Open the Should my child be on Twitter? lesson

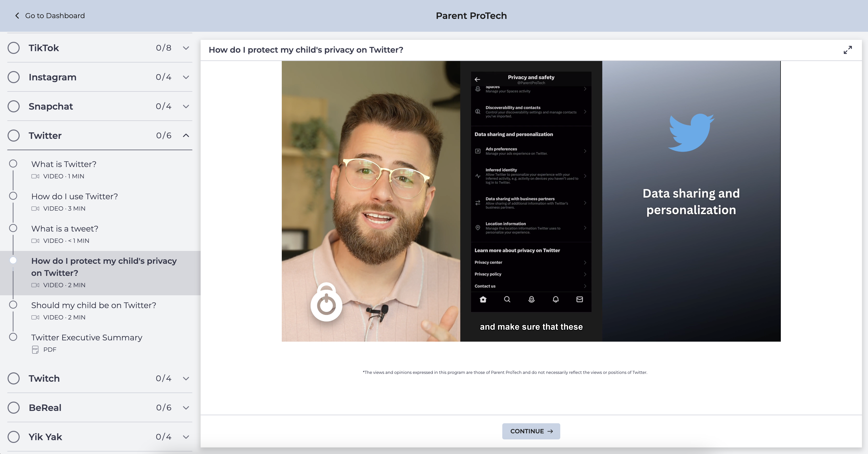click(93, 305)
